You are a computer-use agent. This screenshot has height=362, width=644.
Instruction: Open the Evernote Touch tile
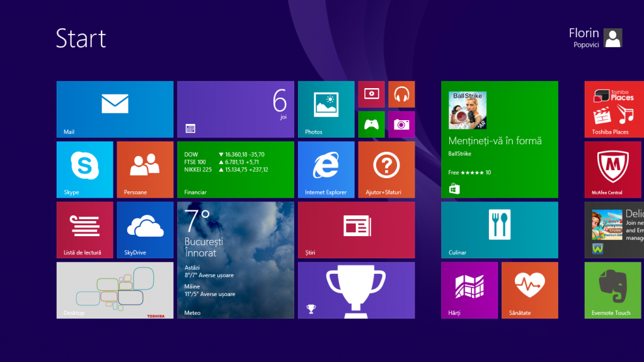612,290
